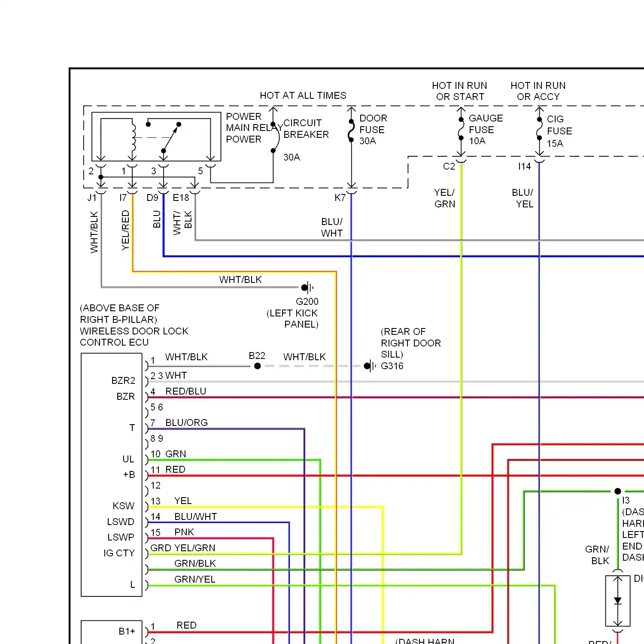Viewport: 644px width, 644px height.
Task: Click the relay switch contact arm
Action: point(171,137)
